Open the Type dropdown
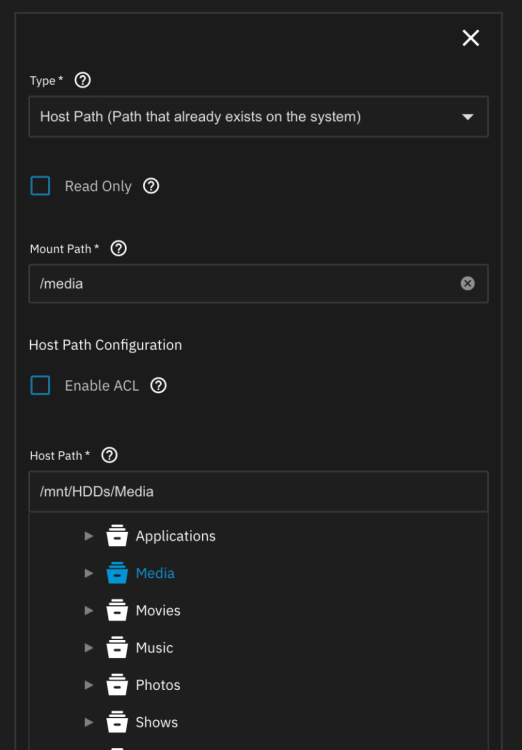 (258, 117)
